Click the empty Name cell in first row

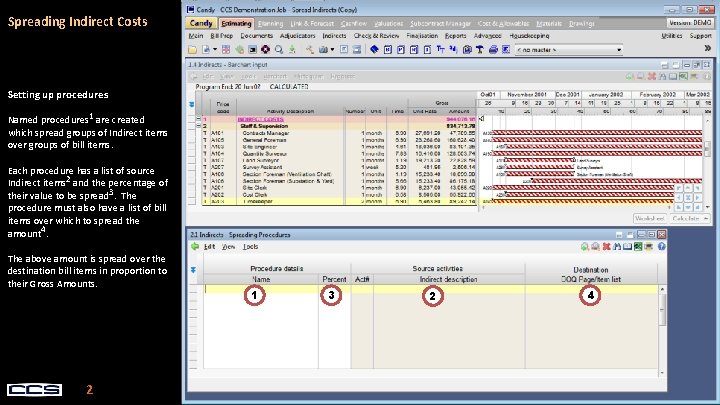click(261, 289)
